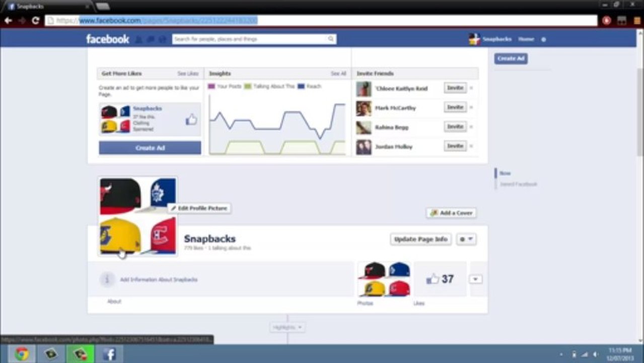Open the Snapbacks profile link in the header

490,39
